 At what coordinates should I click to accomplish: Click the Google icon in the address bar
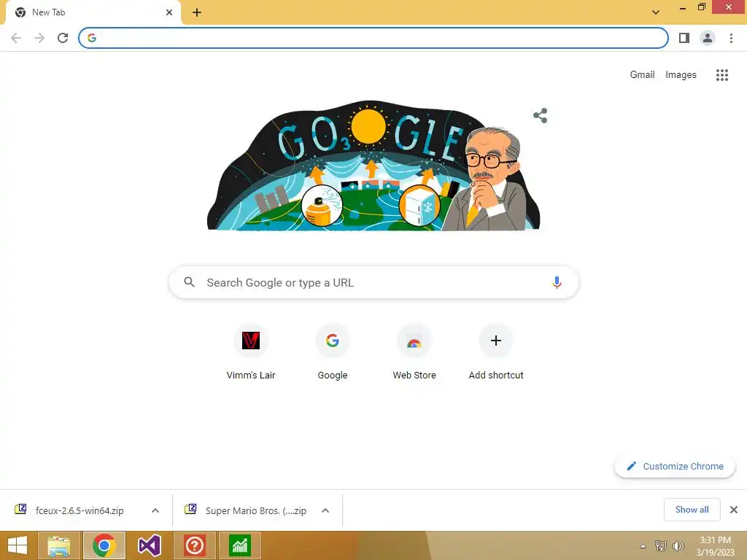coord(92,38)
